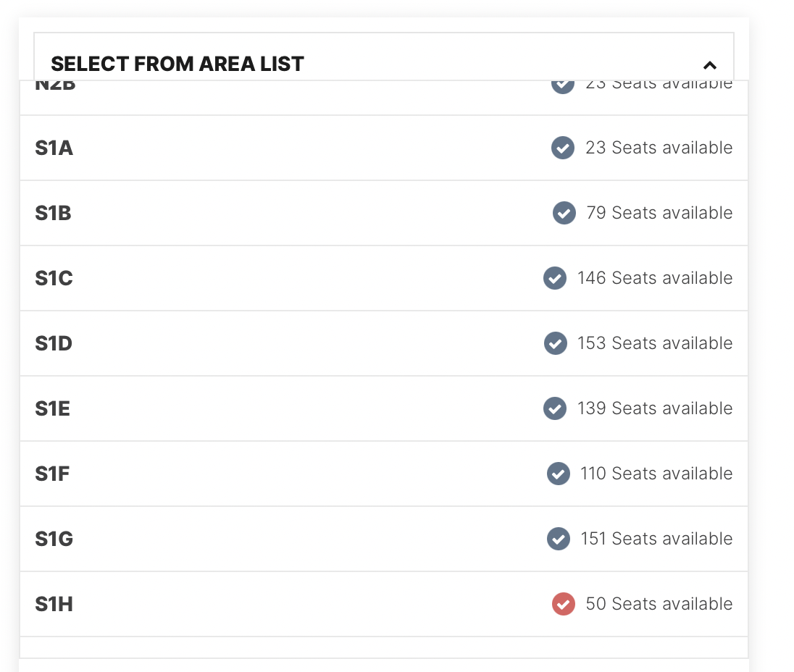Click 139 Seats available text
The width and height of the screenshot is (794, 672).
coord(655,408)
